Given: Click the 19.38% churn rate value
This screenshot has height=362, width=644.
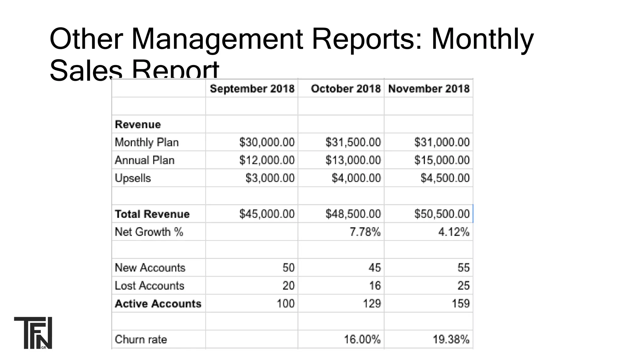Looking at the screenshot, I should point(451,339).
